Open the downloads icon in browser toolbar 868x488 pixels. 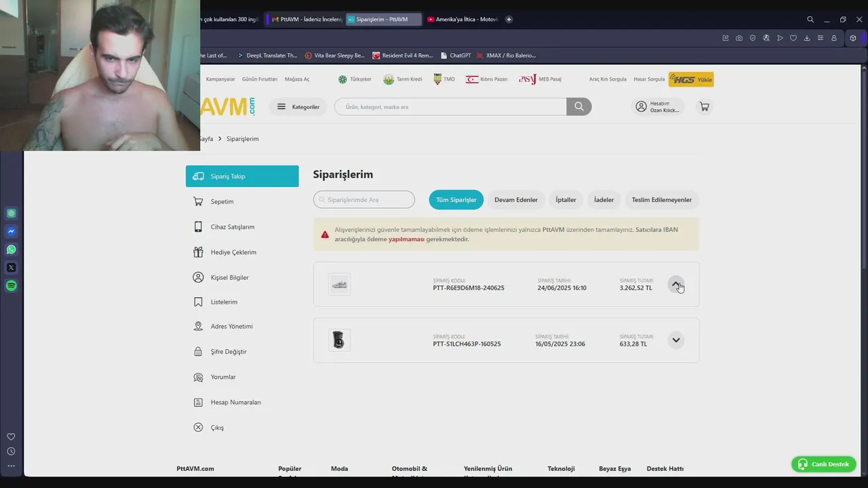coord(807,38)
